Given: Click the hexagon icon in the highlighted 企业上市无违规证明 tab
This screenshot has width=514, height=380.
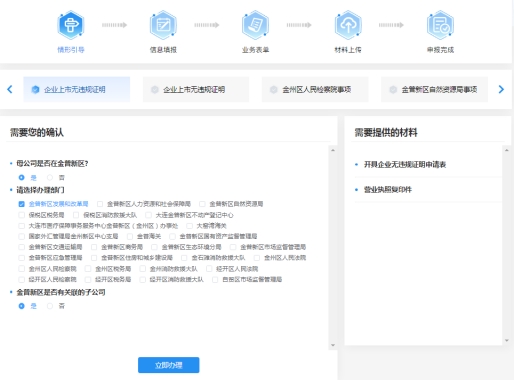Looking at the screenshot, I should pyautogui.click(x=35, y=89).
